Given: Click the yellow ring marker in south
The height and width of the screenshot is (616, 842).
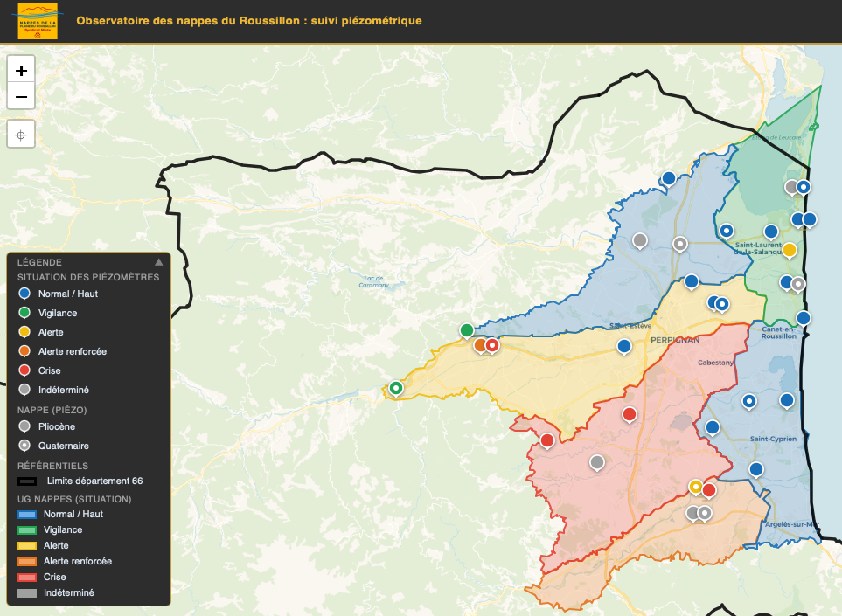Looking at the screenshot, I should (695, 487).
